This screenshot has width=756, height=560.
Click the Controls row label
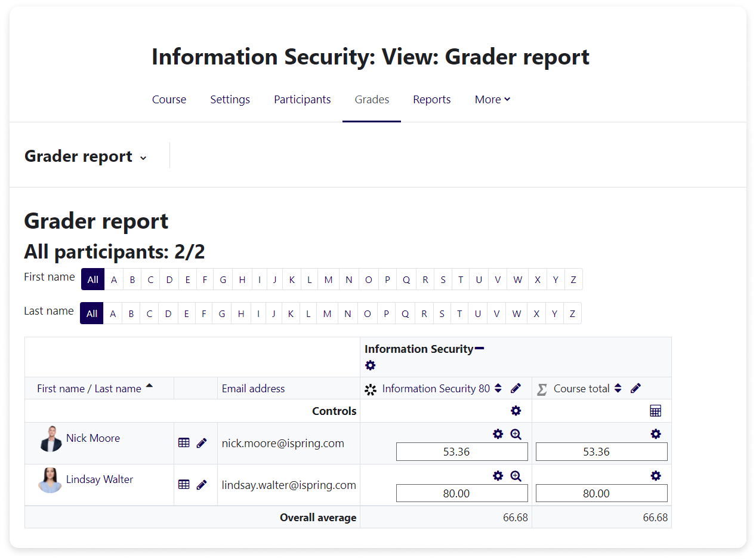click(x=334, y=411)
